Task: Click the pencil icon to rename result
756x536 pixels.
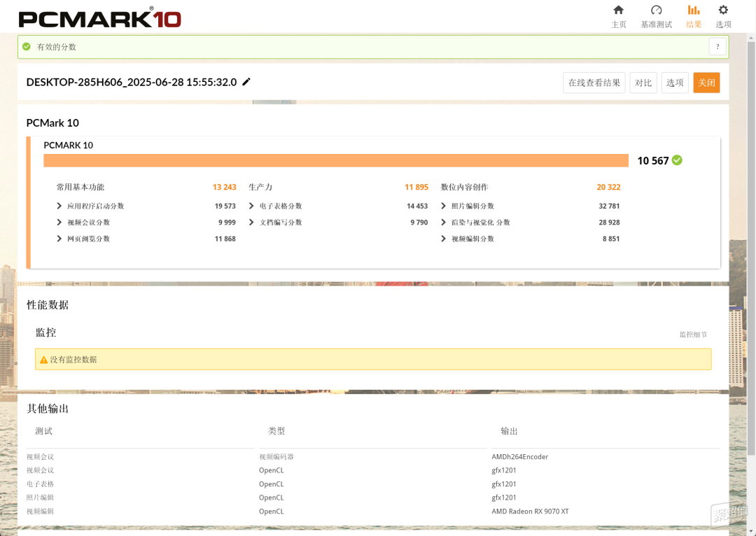Action: click(x=246, y=82)
